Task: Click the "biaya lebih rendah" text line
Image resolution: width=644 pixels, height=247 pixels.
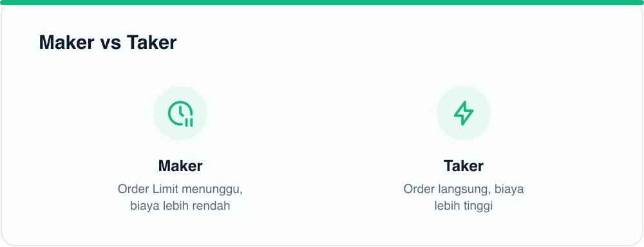Action: (x=180, y=206)
